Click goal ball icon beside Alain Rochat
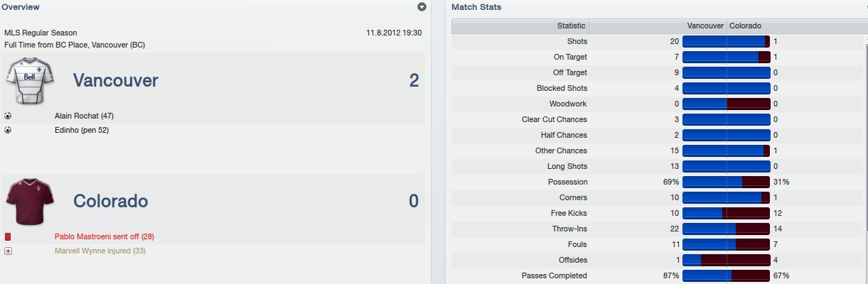Image resolution: width=868 pixels, height=284 pixels. [8, 115]
